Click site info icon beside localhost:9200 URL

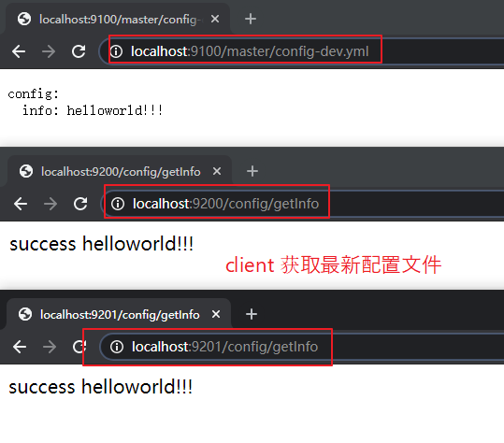pos(118,204)
